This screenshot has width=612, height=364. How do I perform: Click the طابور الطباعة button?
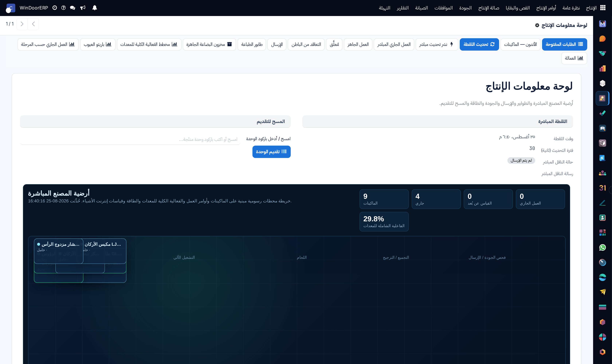[x=252, y=44]
